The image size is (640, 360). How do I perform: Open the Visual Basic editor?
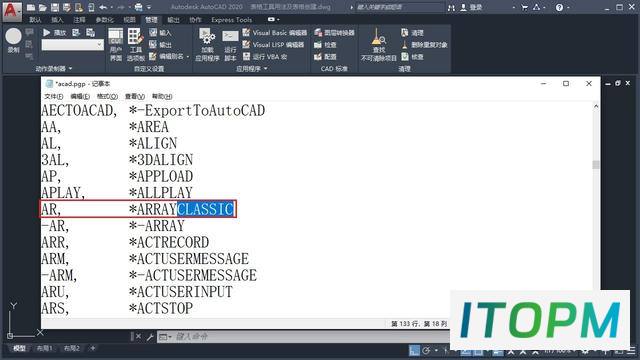point(274,33)
